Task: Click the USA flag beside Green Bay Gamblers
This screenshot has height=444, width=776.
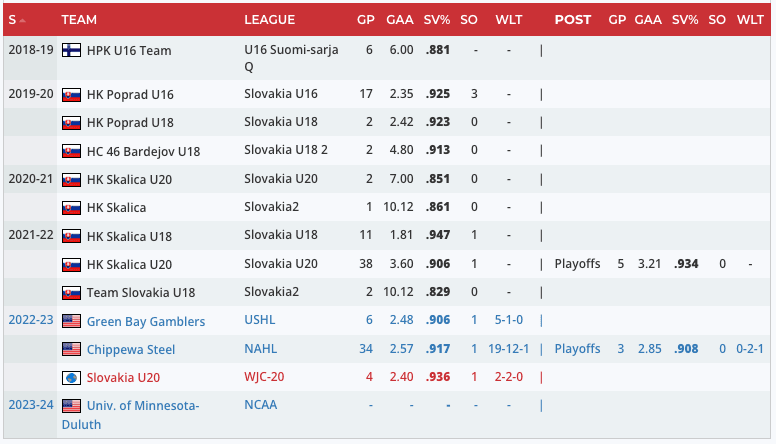Action: 71,321
